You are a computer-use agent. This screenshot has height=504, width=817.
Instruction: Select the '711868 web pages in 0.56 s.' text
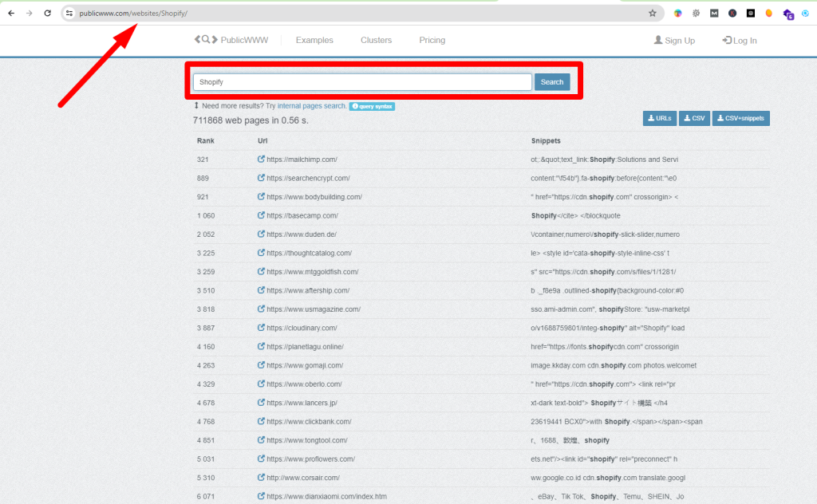[x=251, y=120]
